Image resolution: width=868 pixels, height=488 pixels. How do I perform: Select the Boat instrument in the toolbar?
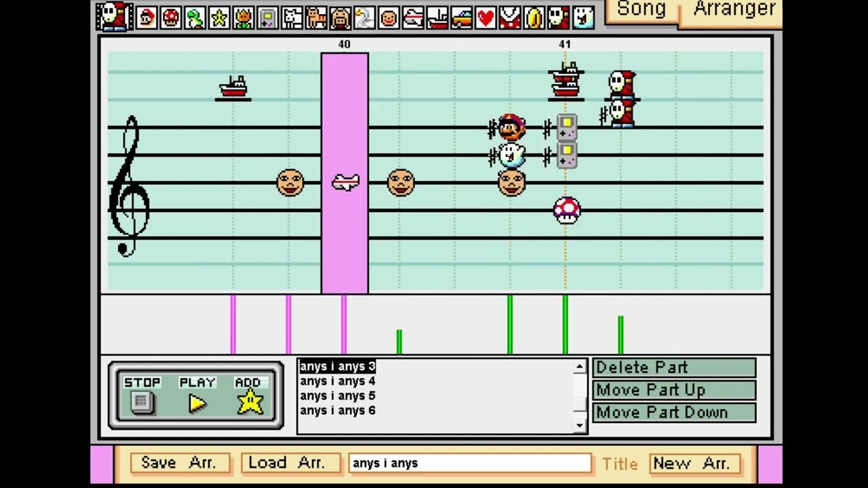click(x=437, y=18)
